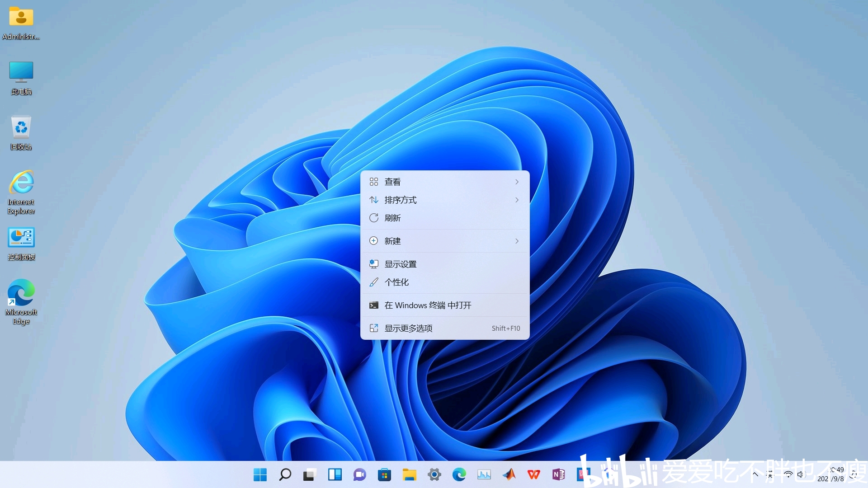Launch WPS Office from the taskbar
868x488 pixels.
coord(533,474)
